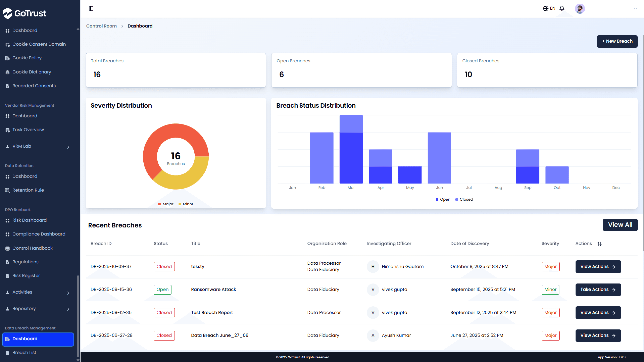Expand the Activities submenu
The height and width of the screenshot is (362, 644).
click(x=68, y=293)
